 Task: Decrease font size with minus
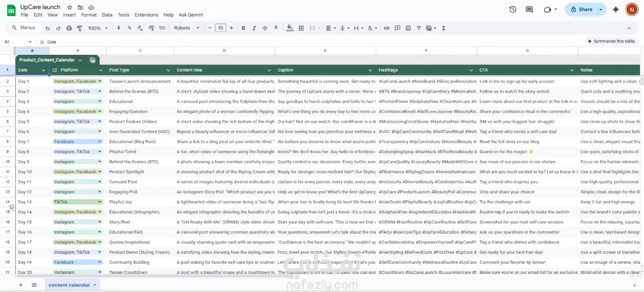click(210, 28)
